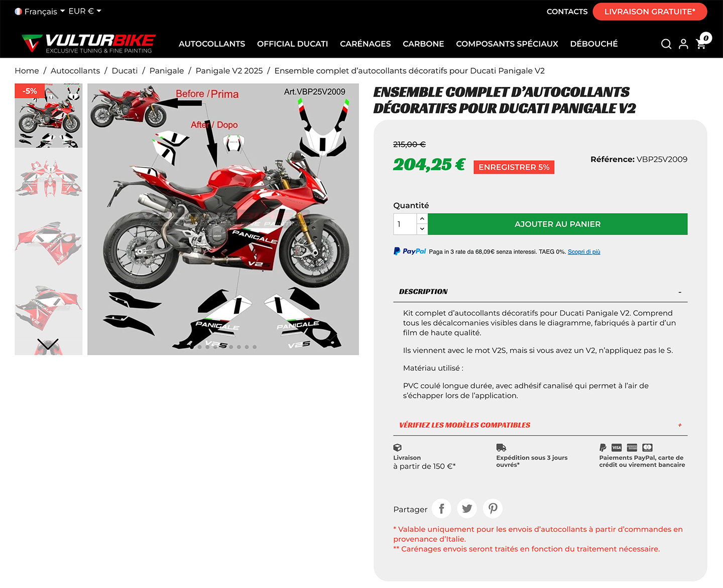
Task: Decrease quantity with down arrow
Action: pos(422,229)
